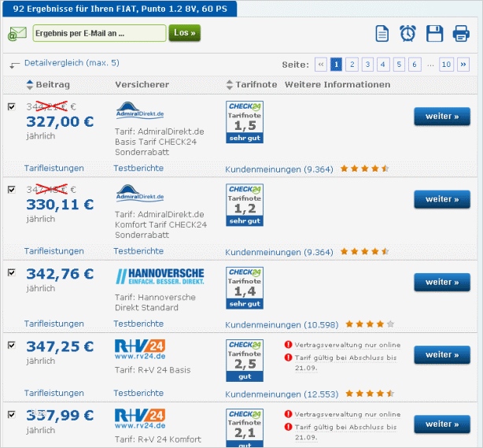Click warning icon beside Vertragsverwaltung in 347,25 € row

tap(289, 344)
